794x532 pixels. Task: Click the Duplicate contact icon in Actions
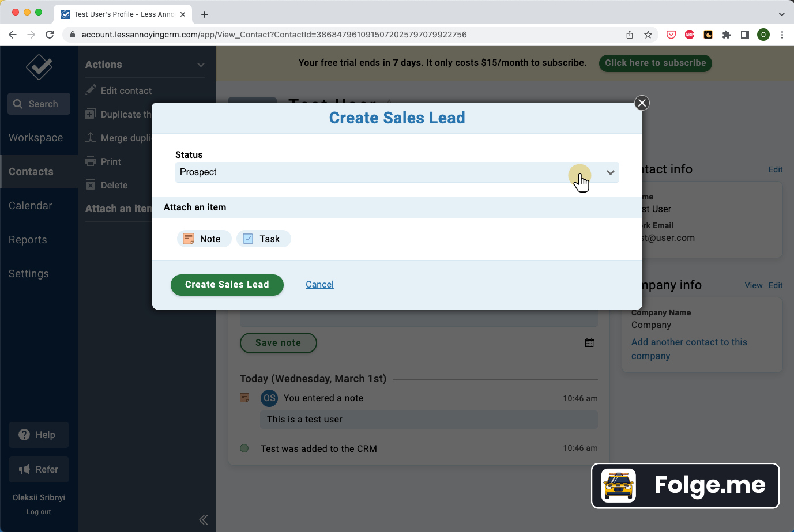point(91,114)
